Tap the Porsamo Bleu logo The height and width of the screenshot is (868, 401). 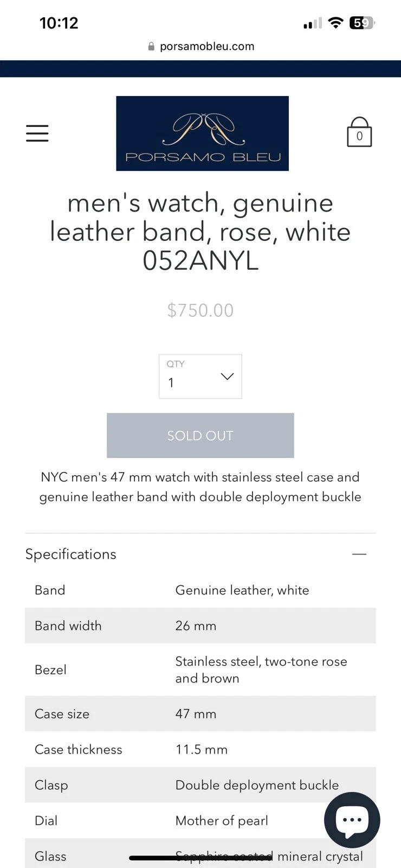pos(202,133)
